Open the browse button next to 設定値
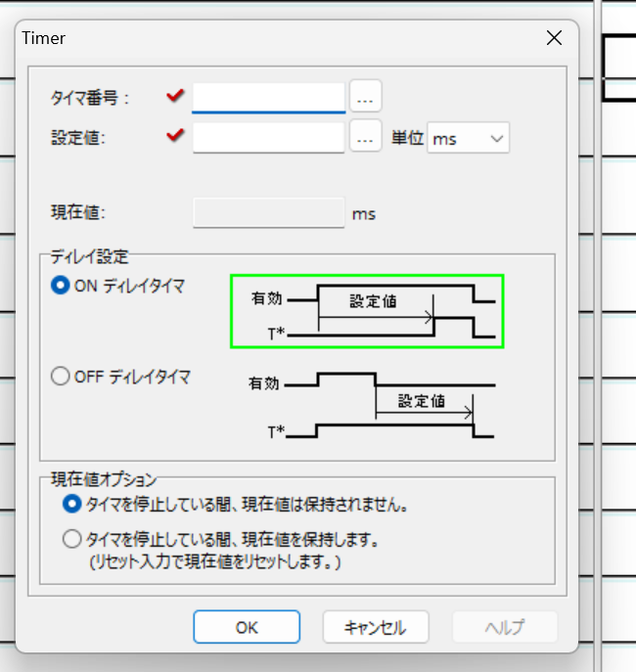This screenshot has width=636, height=672. pyautogui.click(x=365, y=135)
